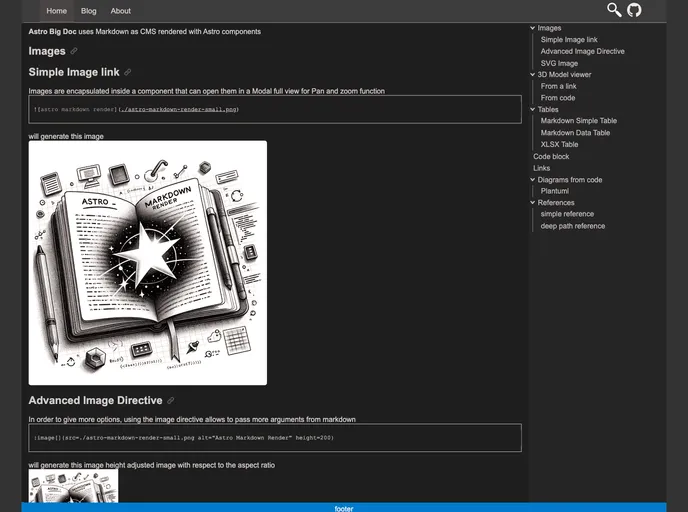
Task: Collapse the Images section in sidebar
Action: [532, 28]
